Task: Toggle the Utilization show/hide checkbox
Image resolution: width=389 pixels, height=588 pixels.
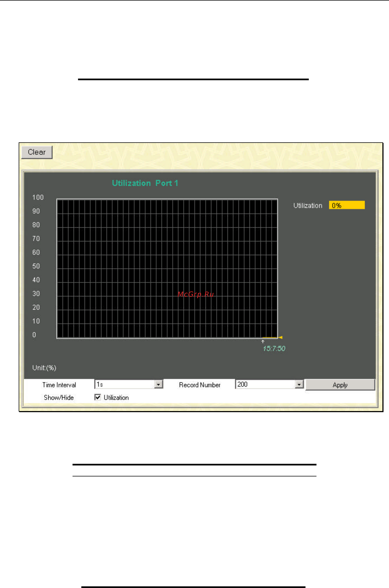Action: [98, 397]
